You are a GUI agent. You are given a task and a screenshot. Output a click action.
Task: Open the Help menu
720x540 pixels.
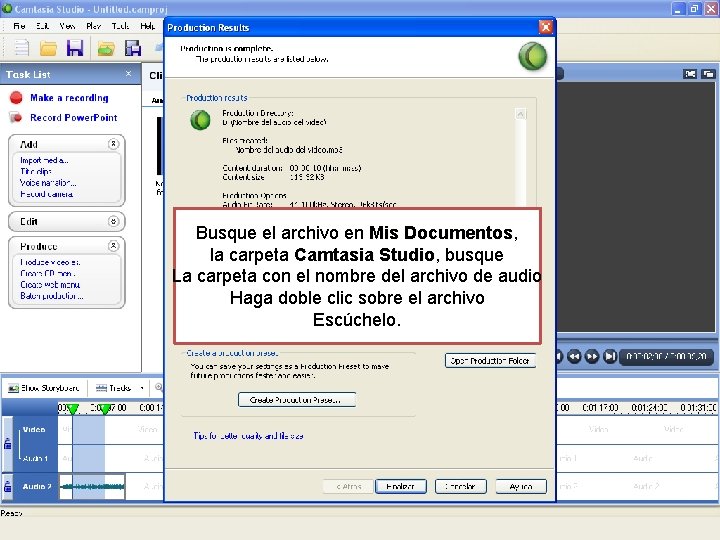(147, 26)
